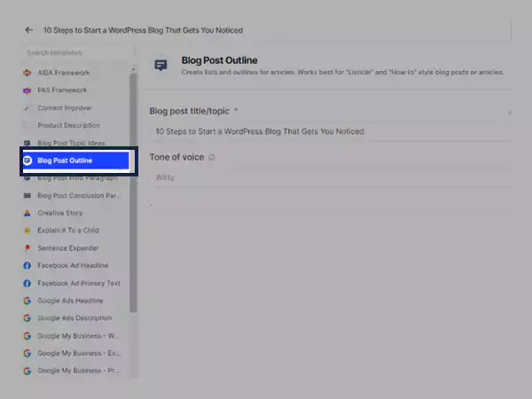Image resolution: width=532 pixels, height=399 pixels.
Task: Click the Blog Post Outline header chat icon
Action: [160, 66]
